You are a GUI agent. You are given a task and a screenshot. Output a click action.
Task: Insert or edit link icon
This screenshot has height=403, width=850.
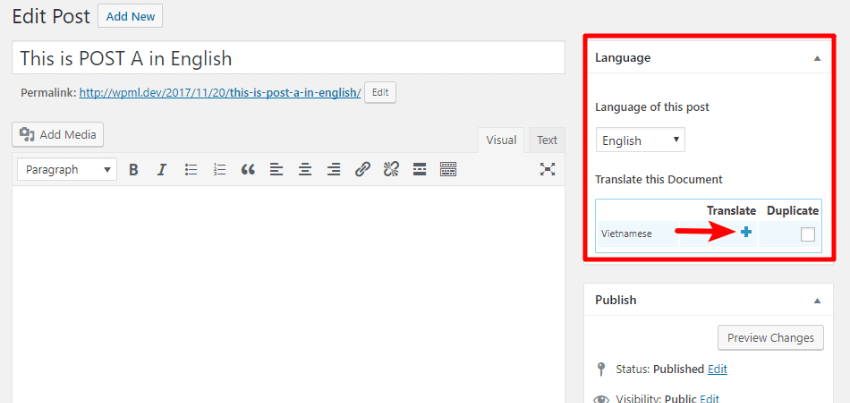coord(363,170)
